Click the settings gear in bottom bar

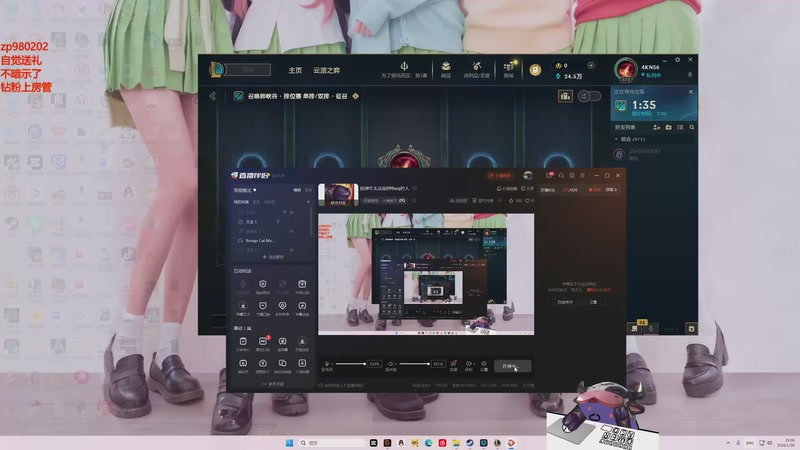484,364
